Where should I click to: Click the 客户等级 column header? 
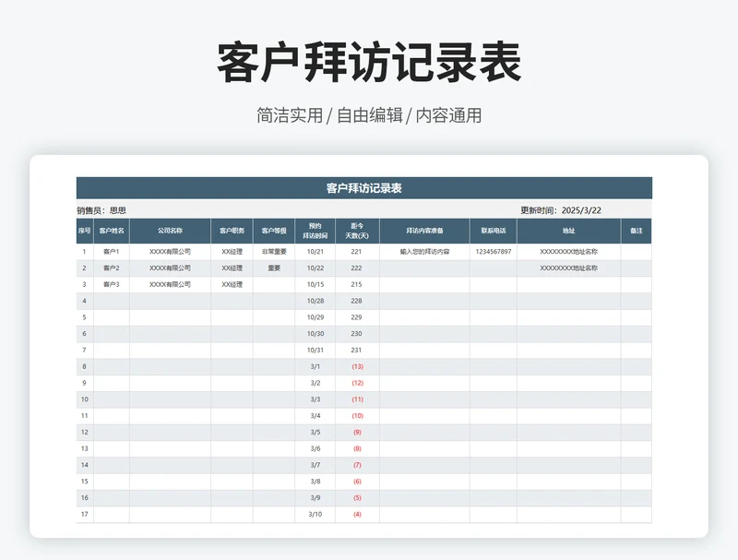pos(274,231)
